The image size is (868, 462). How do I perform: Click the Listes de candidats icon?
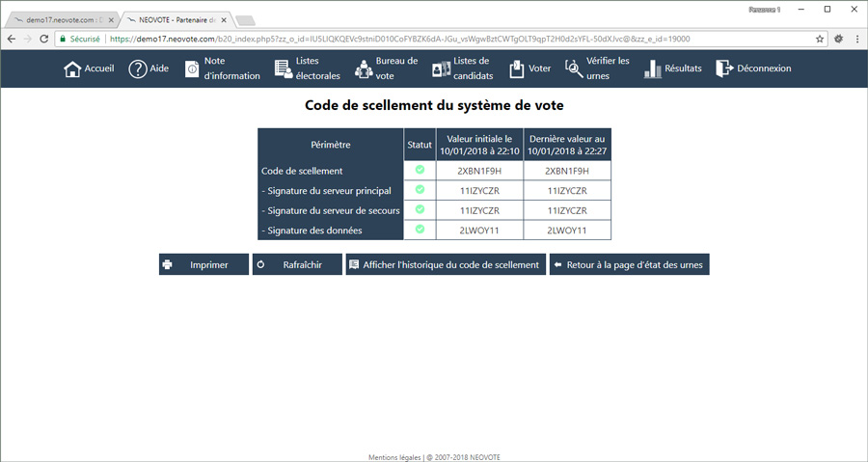coord(441,69)
